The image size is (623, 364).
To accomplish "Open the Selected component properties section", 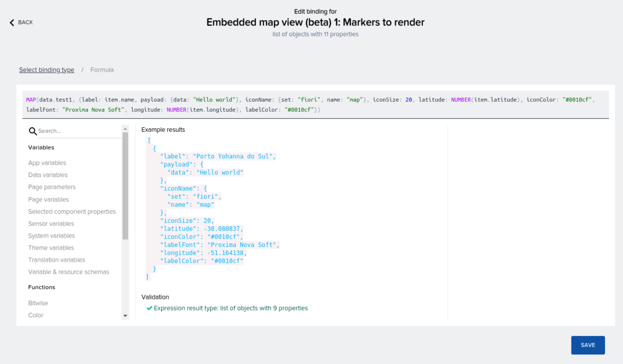I will [x=72, y=211].
